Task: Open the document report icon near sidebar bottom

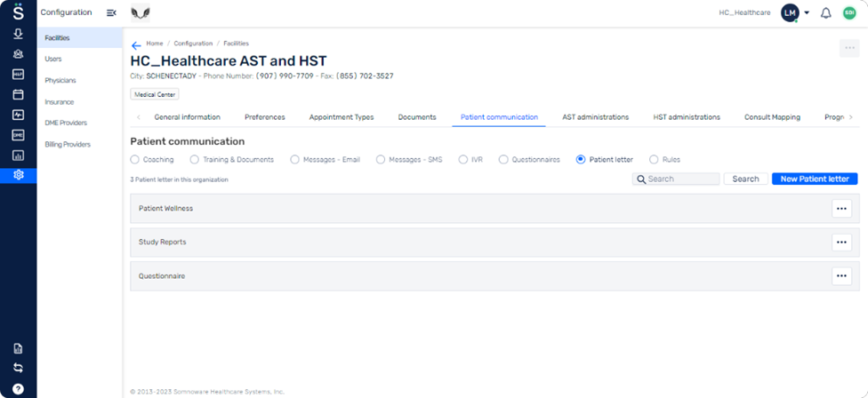Action: tap(19, 348)
